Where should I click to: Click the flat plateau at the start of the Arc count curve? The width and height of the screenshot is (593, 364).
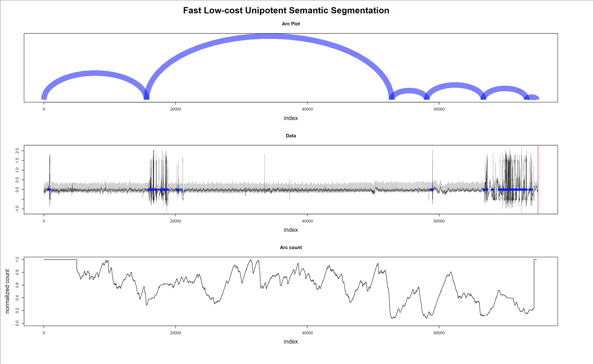(60, 260)
